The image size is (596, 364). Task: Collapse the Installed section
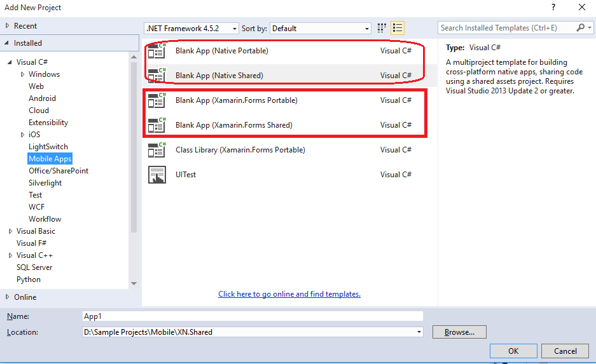(x=6, y=43)
